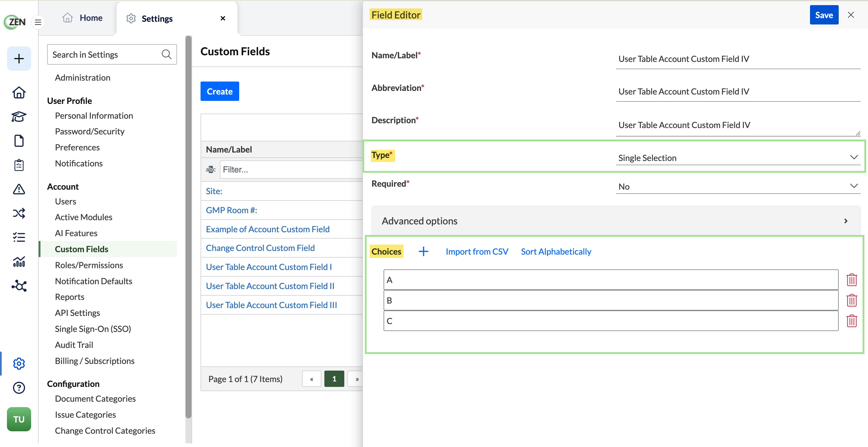This screenshot has height=447, width=868.
Task: Close the Settings tab
Action: [x=223, y=18]
